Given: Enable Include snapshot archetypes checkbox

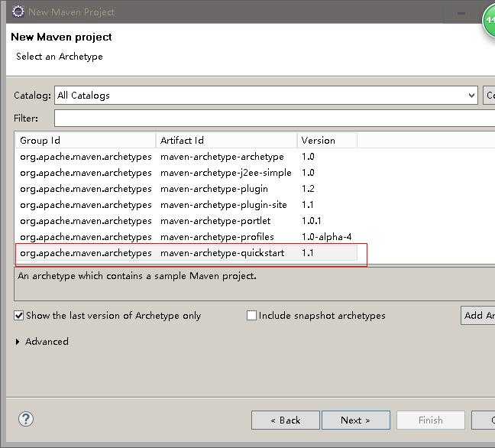Looking at the screenshot, I should 251,315.
